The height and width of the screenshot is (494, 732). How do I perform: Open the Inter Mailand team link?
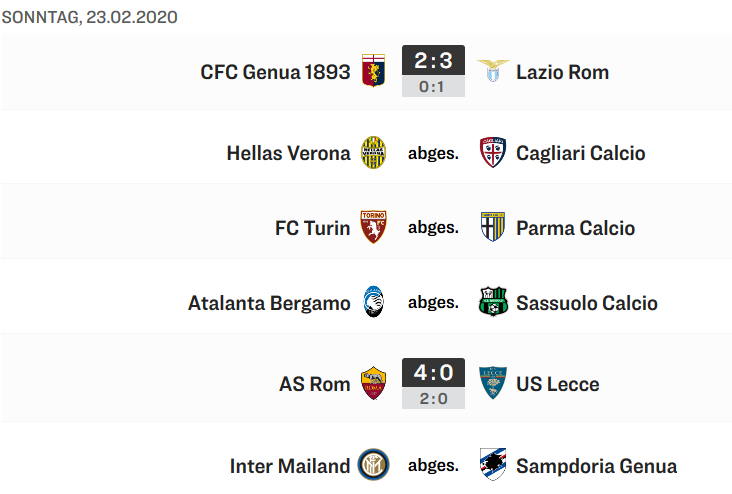pos(290,466)
